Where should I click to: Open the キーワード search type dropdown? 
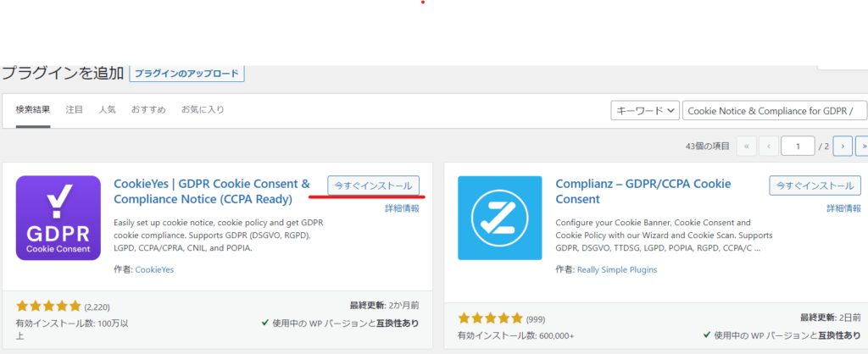click(645, 110)
